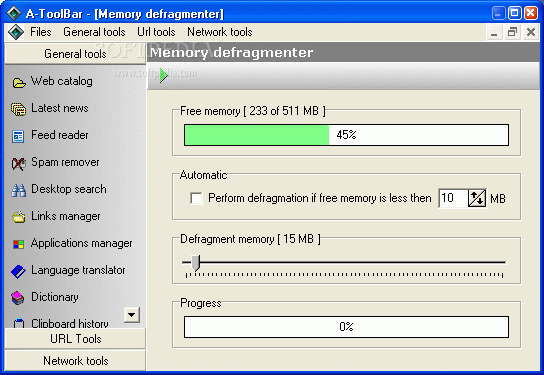This screenshot has width=544, height=375.
Task: Click the Feed reader icon
Action: (18, 136)
